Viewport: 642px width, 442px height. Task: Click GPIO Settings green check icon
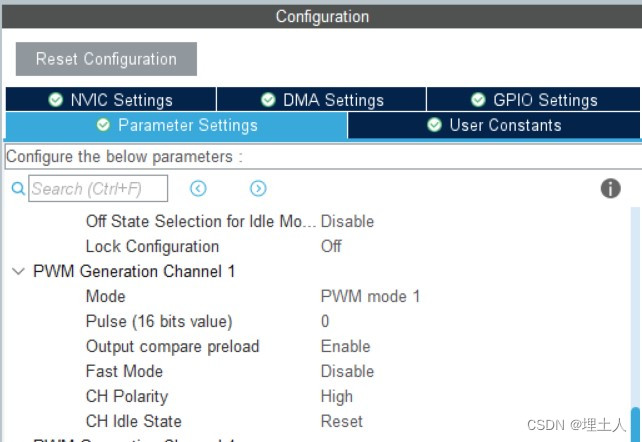478,99
